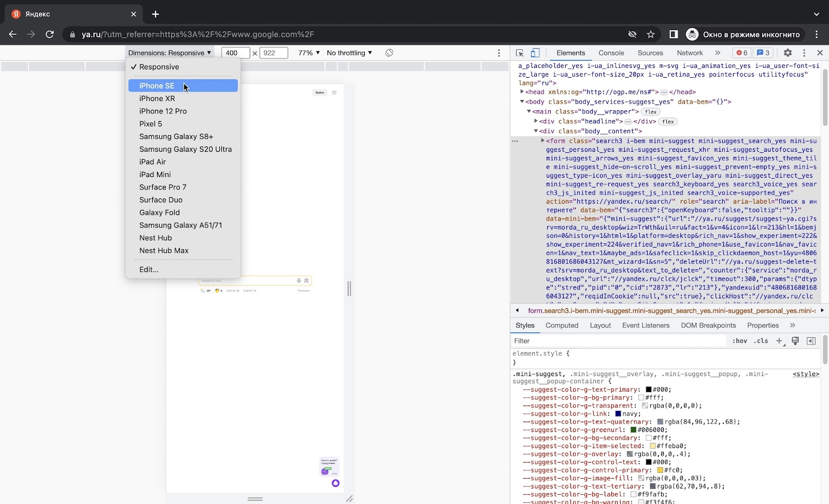The image size is (829, 504).
Task: Bookmark this page with the star icon
Action: click(651, 34)
